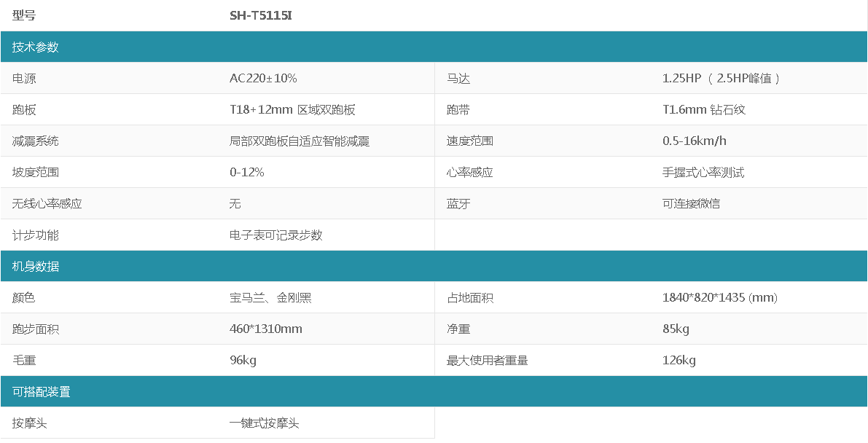Click the 心率感应 label next to 手握式心率测试
This screenshot has width=868, height=443.
470,172
